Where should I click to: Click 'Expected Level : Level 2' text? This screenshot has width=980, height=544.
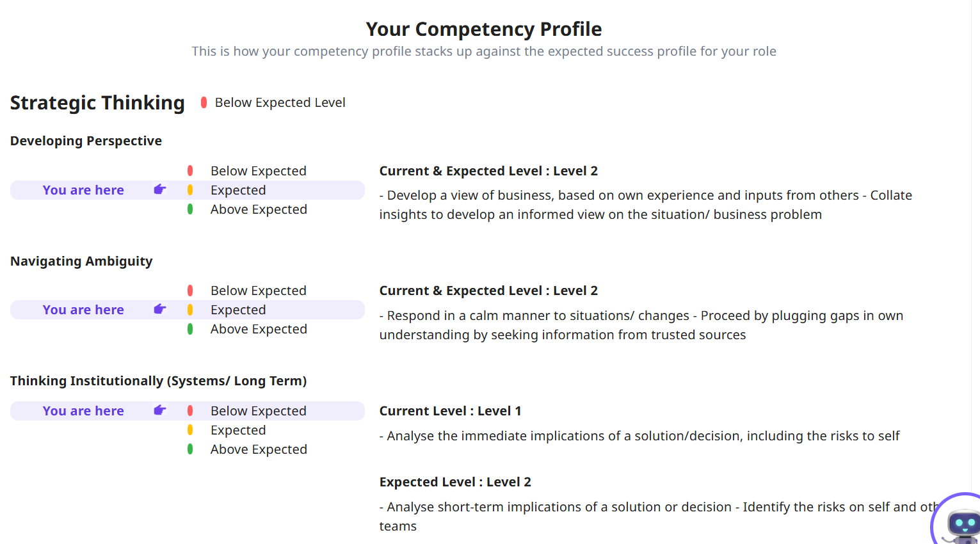point(455,482)
